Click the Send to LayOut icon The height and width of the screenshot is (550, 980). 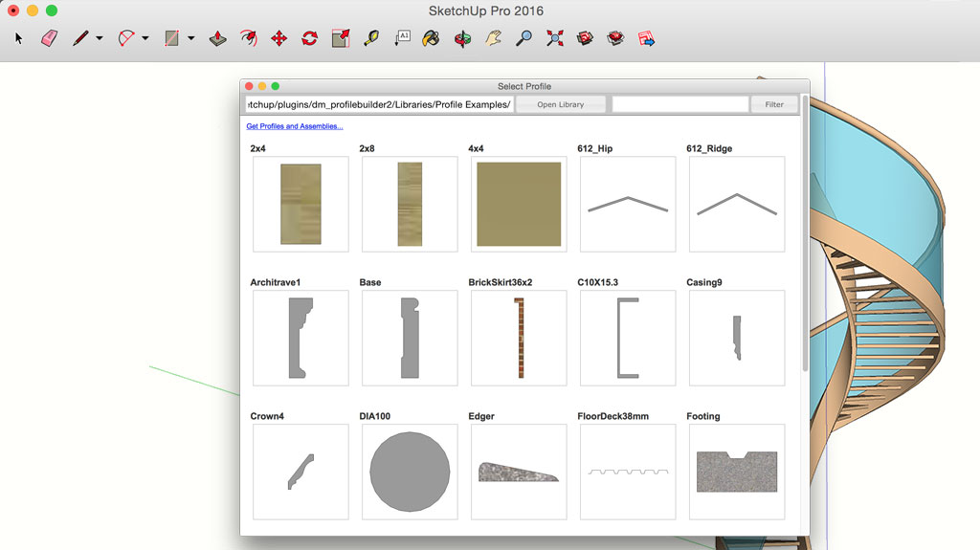click(646, 39)
